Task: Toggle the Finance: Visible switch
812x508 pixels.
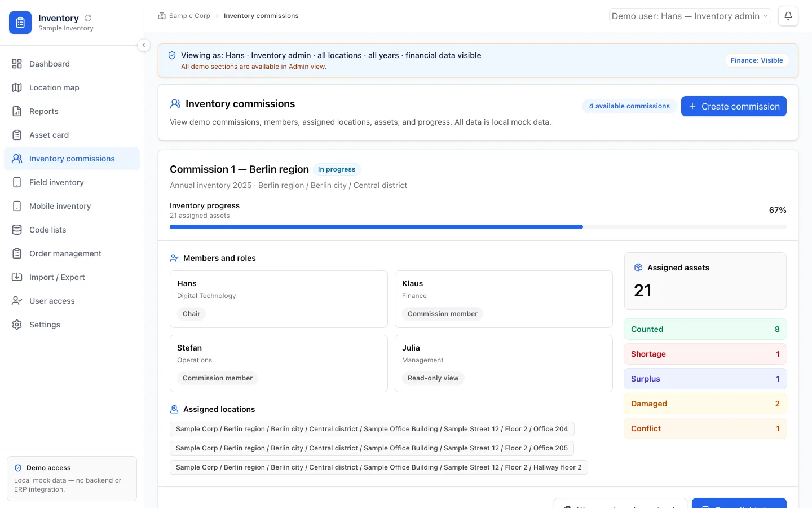Action: point(757,60)
